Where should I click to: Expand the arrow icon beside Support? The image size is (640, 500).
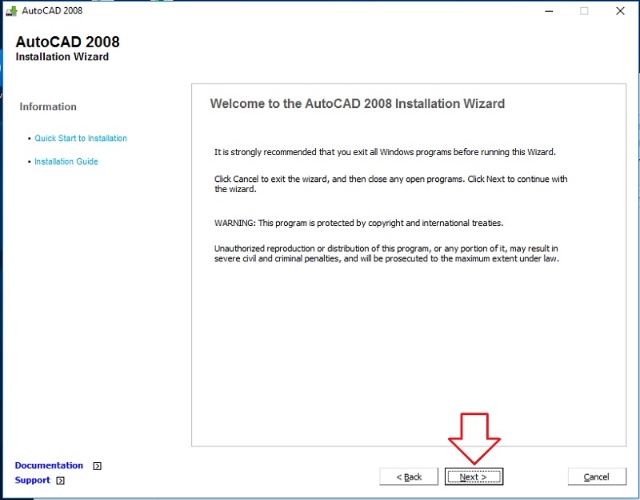click(60, 480)
